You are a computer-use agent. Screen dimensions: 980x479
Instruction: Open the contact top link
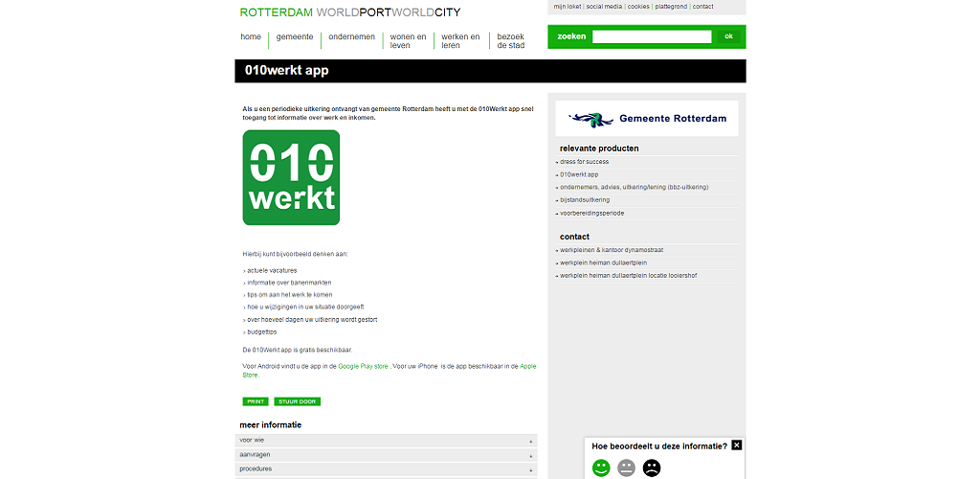point(702,7)
